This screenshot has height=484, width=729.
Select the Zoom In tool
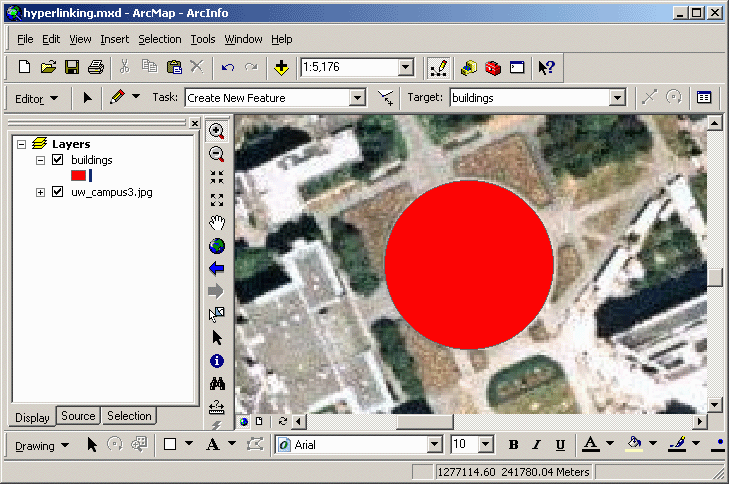pyautogui.click(x=216, y=131)
